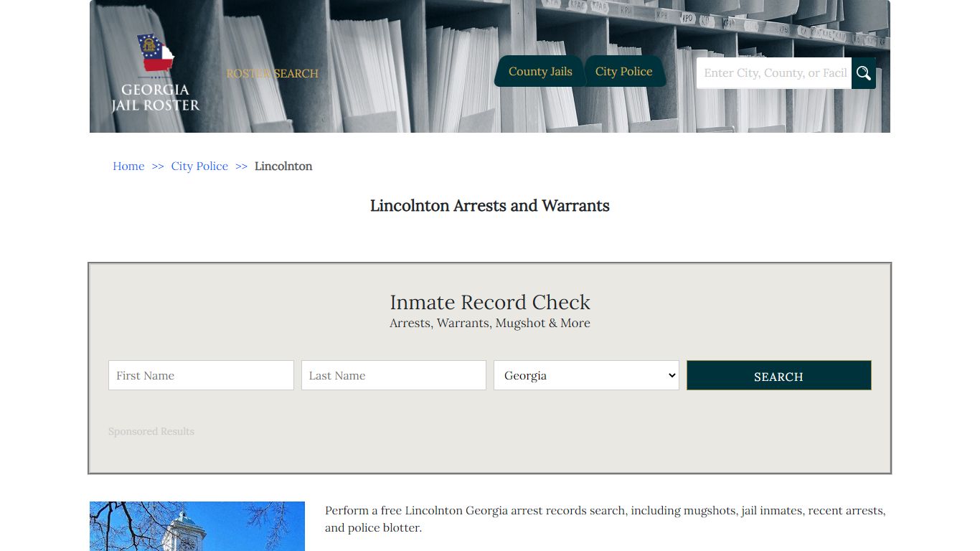Screen dimensions: 980x551
Task: Select the Georgia state dropdown
Action: click(x=585, y=375)
